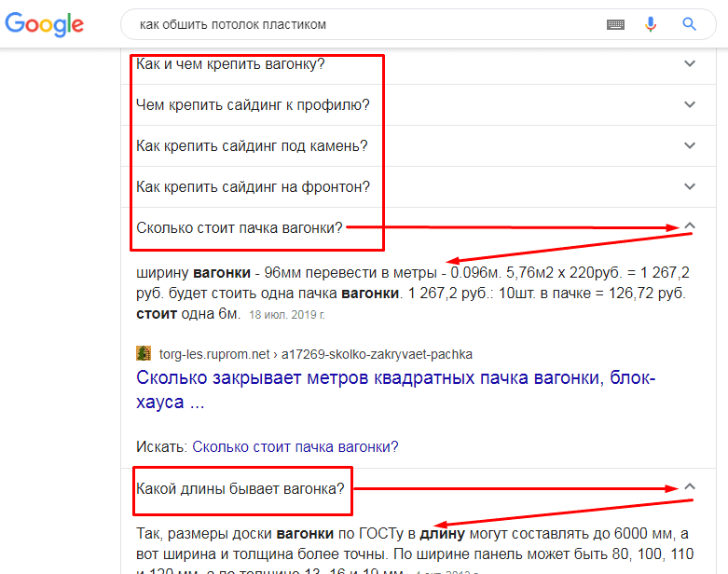
Task: Click the date "18 июл. 2019 г."
Action: 287,315
